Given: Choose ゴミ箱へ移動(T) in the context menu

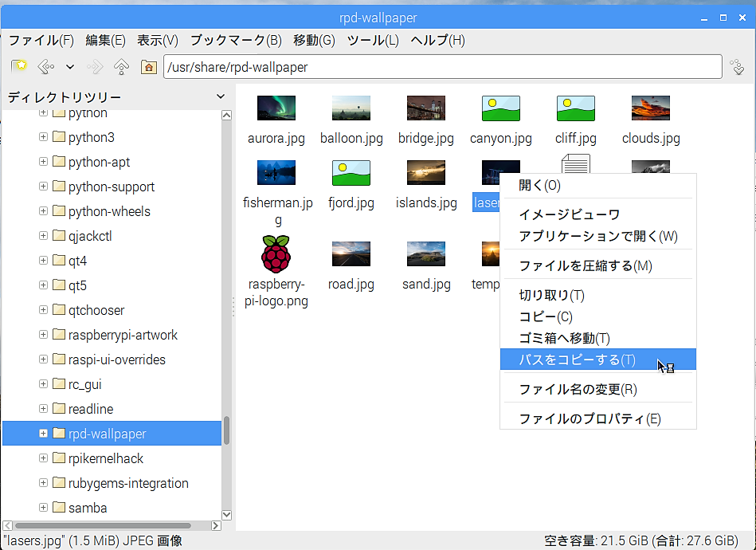Looking at the screenshot, I should tap(597, 338).
